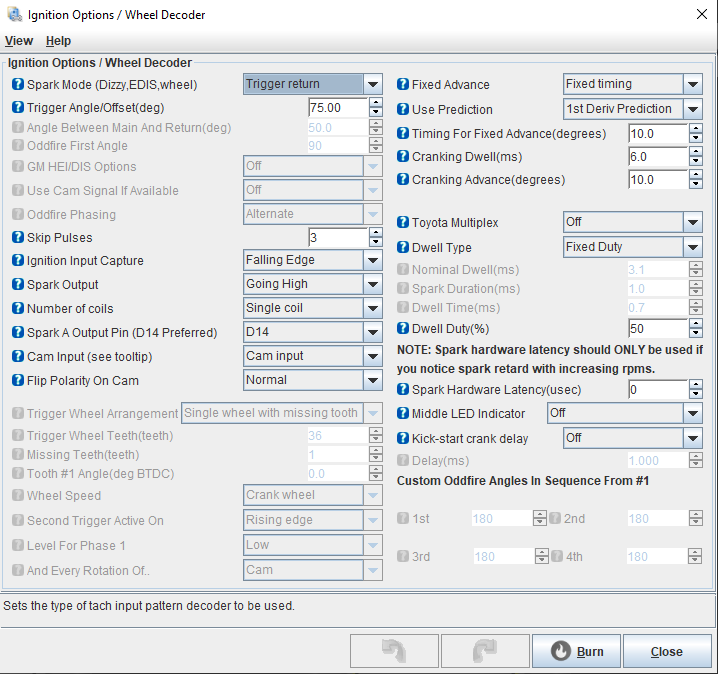
Task: Show tooltip icon for Toyota Multiplex
Action: [403, 222]
